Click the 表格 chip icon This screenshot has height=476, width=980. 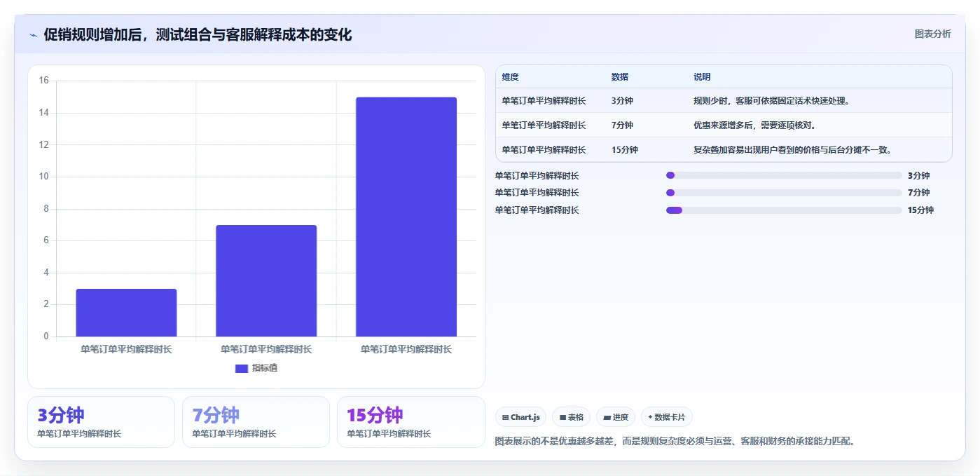pyautogui.click(x=563, y=417)
